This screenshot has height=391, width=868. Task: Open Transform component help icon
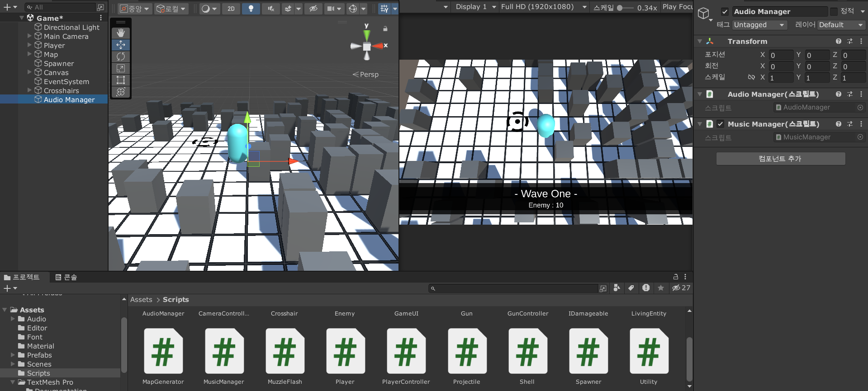[x=839, y=41]
